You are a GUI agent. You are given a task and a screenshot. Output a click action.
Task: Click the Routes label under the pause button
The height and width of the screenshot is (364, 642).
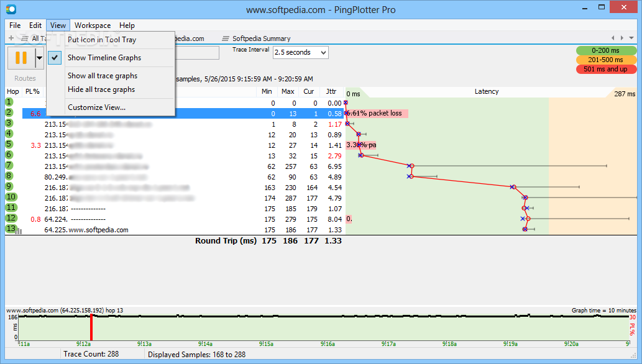[25, 78]
